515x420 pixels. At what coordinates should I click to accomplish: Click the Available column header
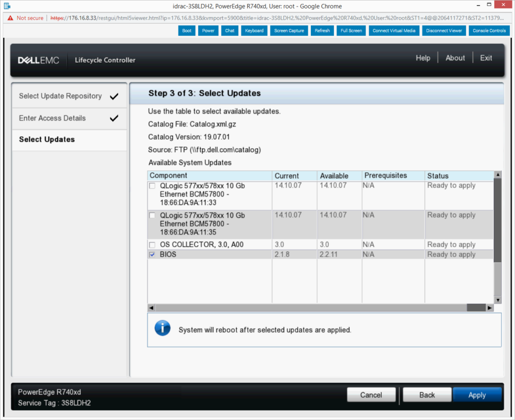click(x=339, y=175)
